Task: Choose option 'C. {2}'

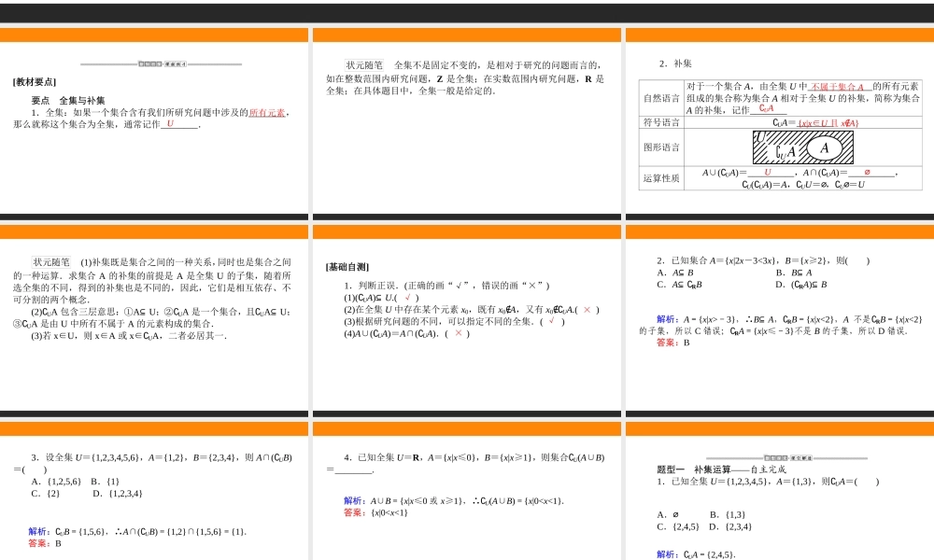Action: click(x=45, y=494)
